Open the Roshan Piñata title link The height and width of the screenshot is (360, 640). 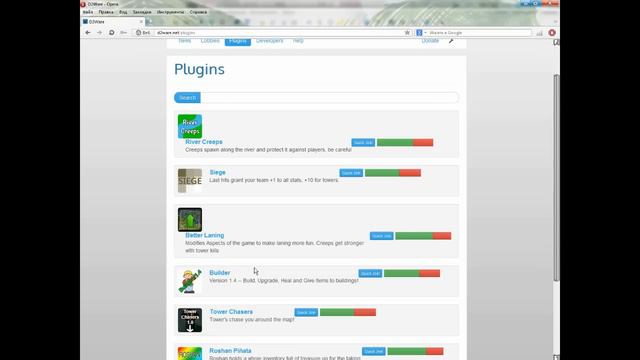click(230, 351)
